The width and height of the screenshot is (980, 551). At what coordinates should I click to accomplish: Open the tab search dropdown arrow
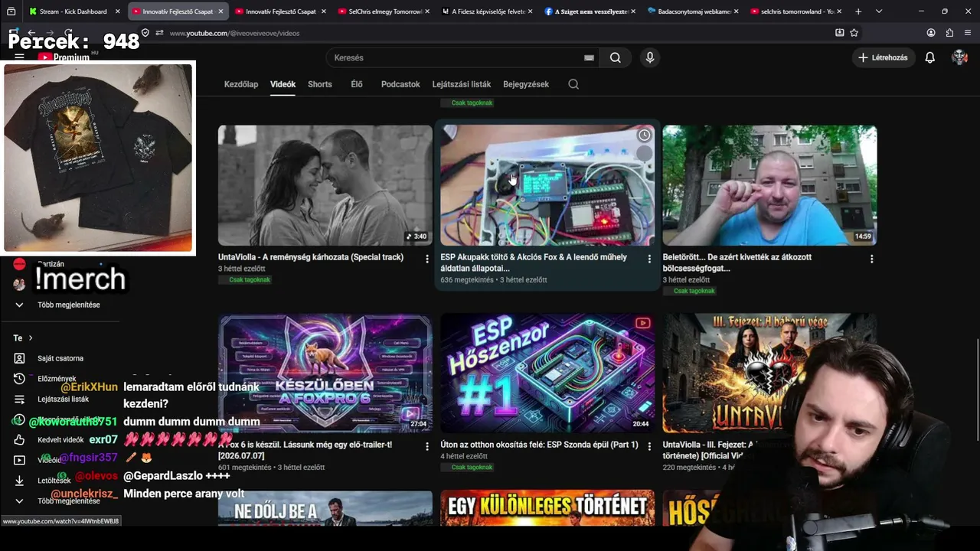click(x=879, y=11)
